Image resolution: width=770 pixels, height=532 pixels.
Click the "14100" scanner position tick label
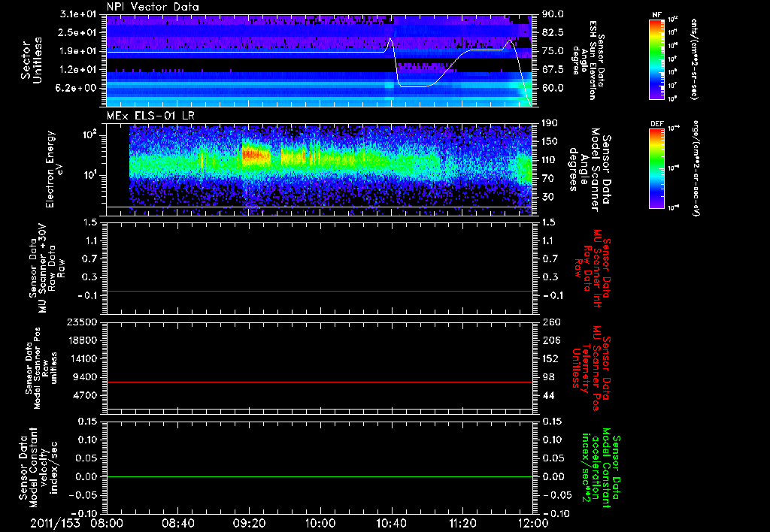[82, 358]
